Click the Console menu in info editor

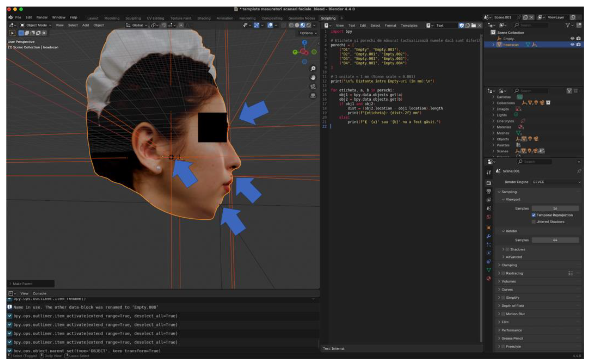click(40, 294)
